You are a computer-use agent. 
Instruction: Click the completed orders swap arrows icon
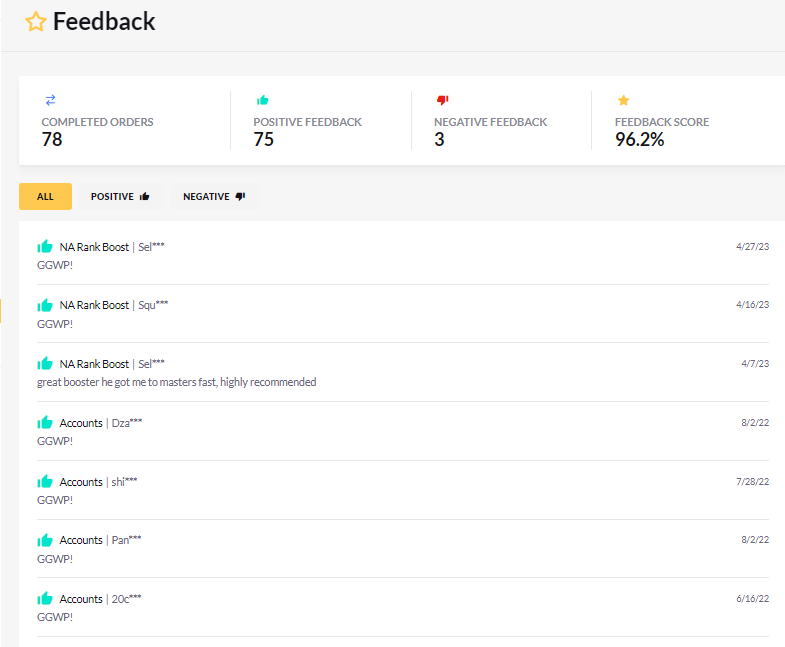pyautogui.click(x=51, y=100)
